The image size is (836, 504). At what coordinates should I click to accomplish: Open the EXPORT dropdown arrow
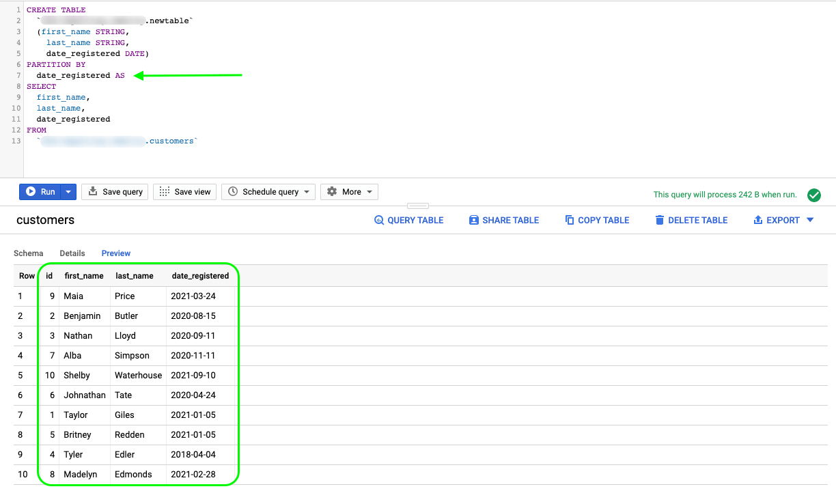[809, 220]
